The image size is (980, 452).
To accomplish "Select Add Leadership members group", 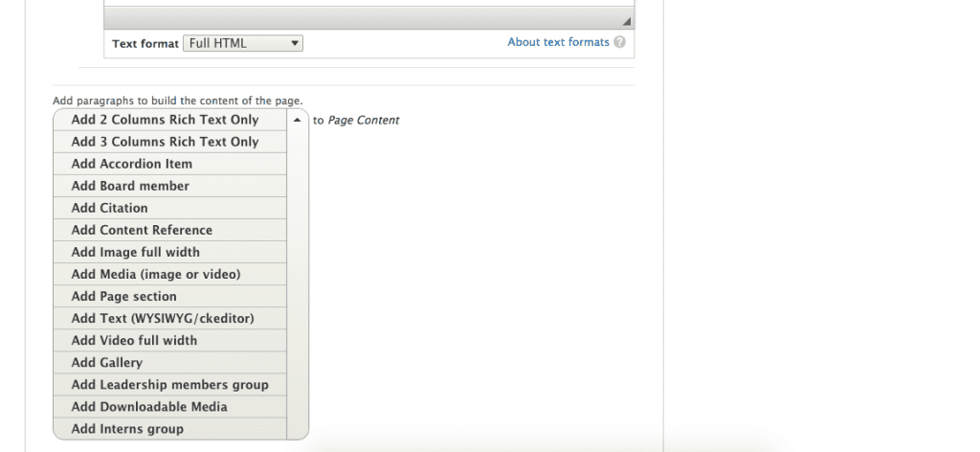I will tap(170, 385).
